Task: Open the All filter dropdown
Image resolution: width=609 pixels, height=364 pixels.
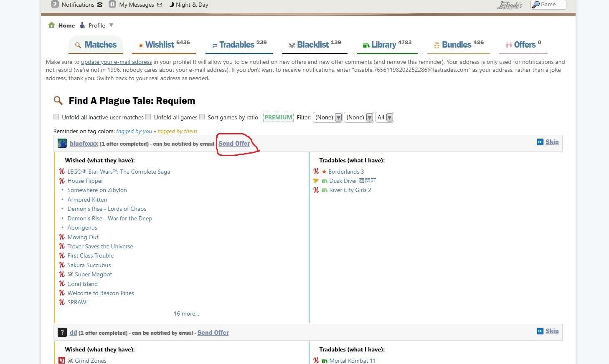Action: (385, 118)
